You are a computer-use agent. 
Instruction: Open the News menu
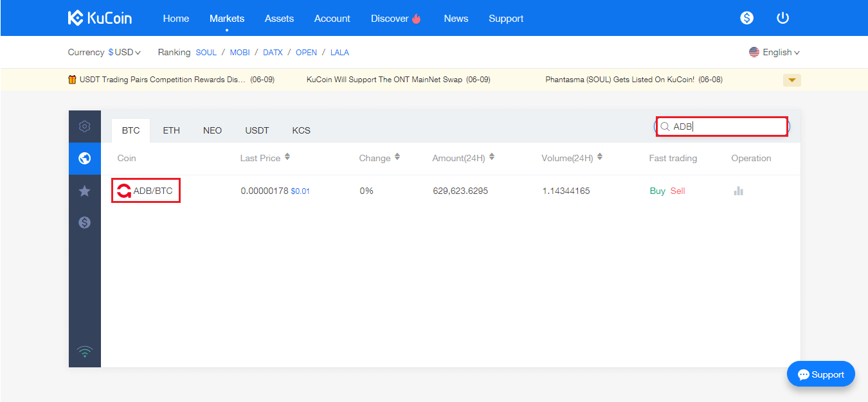point(456,19)
